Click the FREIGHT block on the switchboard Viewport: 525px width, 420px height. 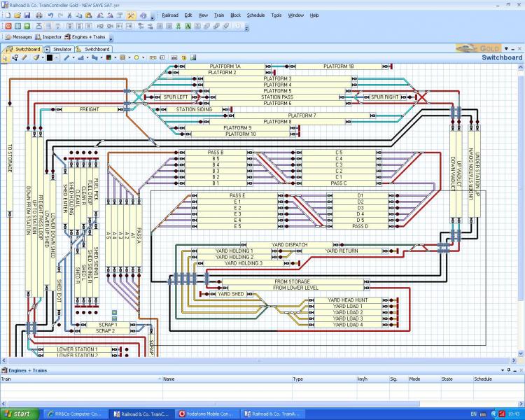point(90,109)
